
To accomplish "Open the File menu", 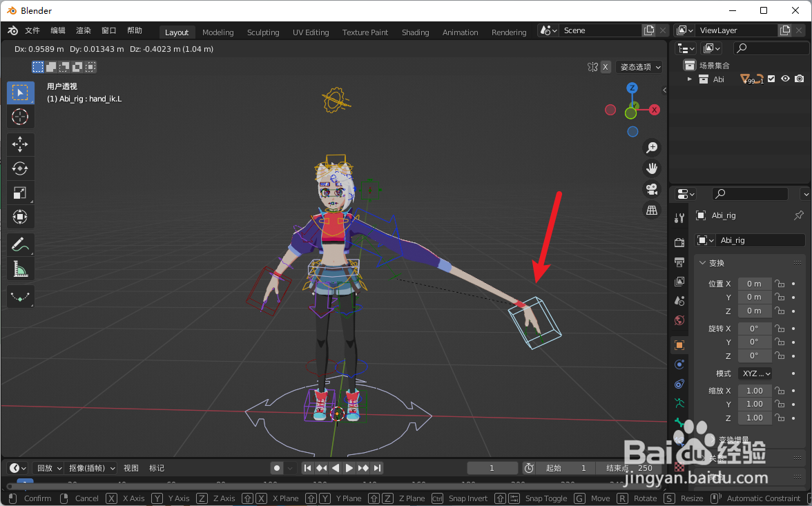I will (32, 30).
